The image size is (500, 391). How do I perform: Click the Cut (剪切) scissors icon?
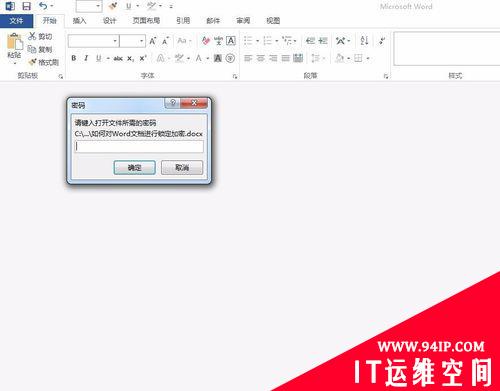32,36
